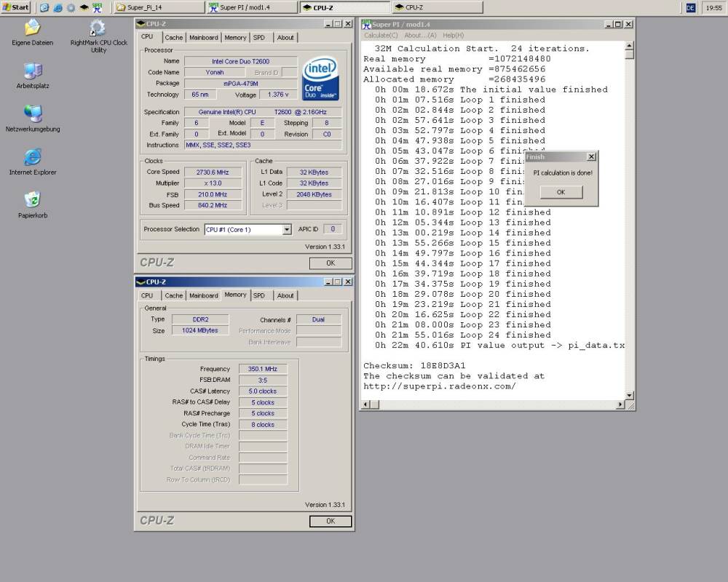Open About tab in upper CPU-Z window
The height and width of the screenshot is (582, 728).
(285, 38)
